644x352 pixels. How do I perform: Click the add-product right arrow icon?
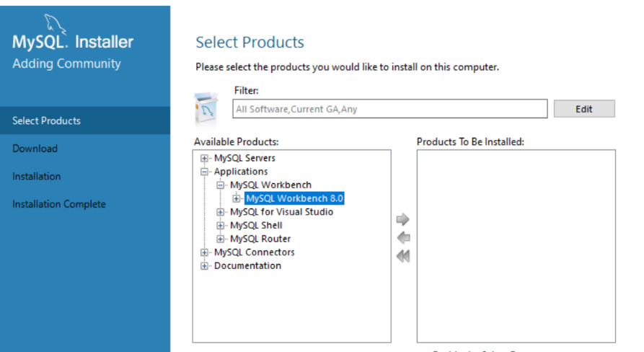pyautogui.click(x=403, y=219)
